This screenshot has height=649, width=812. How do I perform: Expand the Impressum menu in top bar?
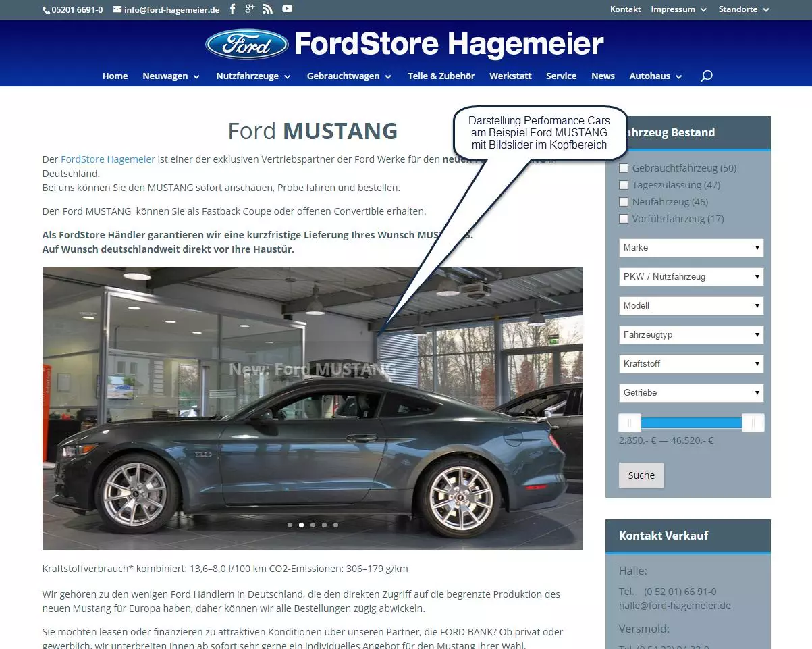point(678,9)
